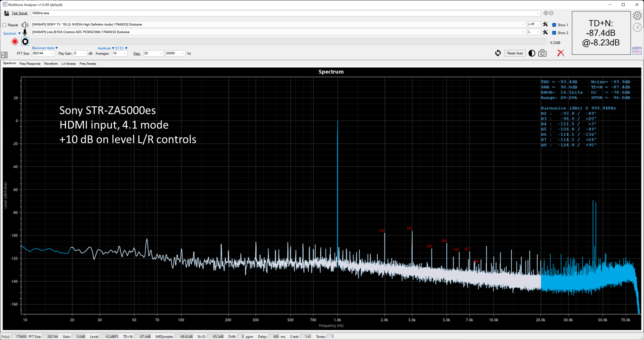Toggle the dark/light contrast icon
Screen dimensions: 644x340
pyautogui.click(x=532, y=53)
